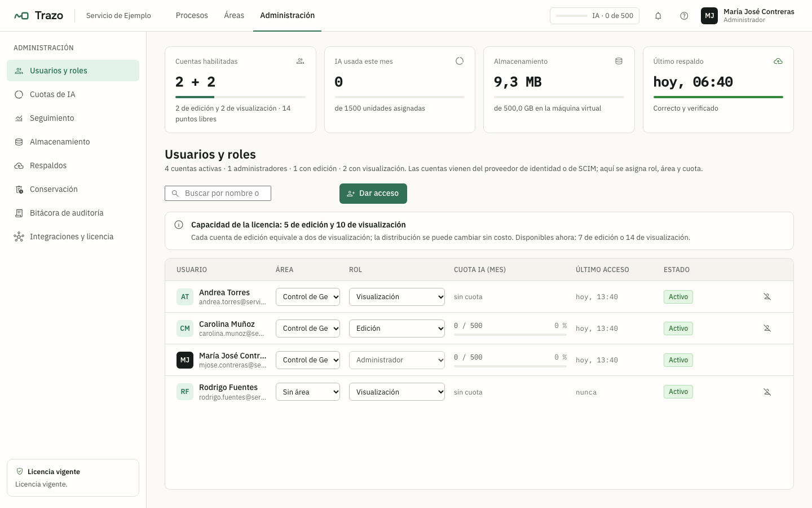Switch to the Áreas tab
812x508 pixels.
pyautogui.click(x=234, y=16)
